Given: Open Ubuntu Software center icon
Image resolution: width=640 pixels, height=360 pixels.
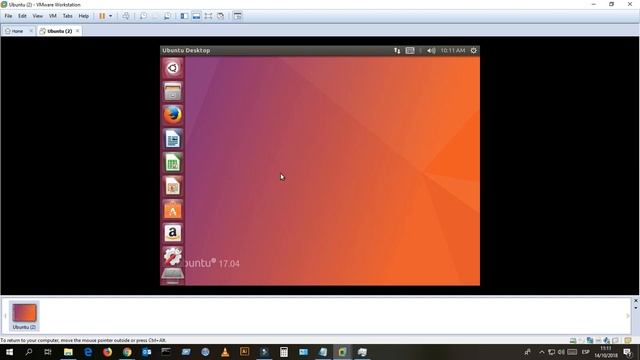Looking at the screenshot, I should coord(173,209).
